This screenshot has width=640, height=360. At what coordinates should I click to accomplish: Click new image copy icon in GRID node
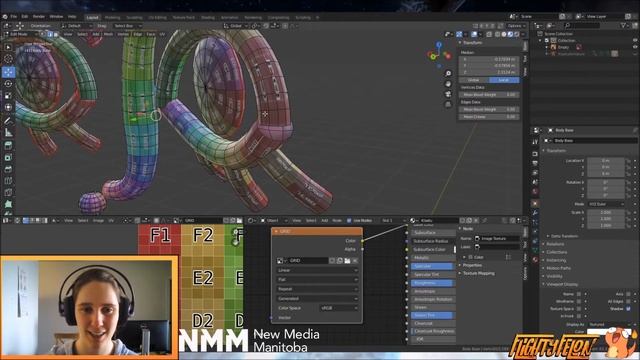click(340, 260)
